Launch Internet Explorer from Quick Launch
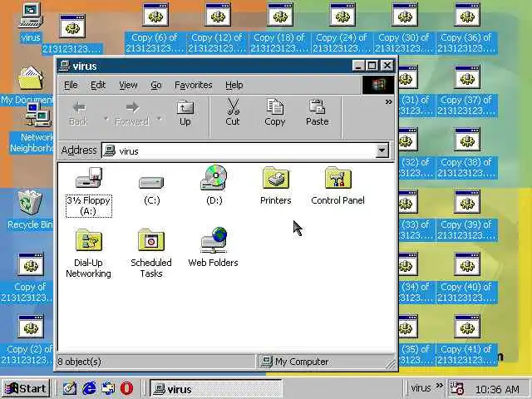Image resolution: width=532 pixels, height=399 pixels. pyautogui.click(x=89, y=388)
